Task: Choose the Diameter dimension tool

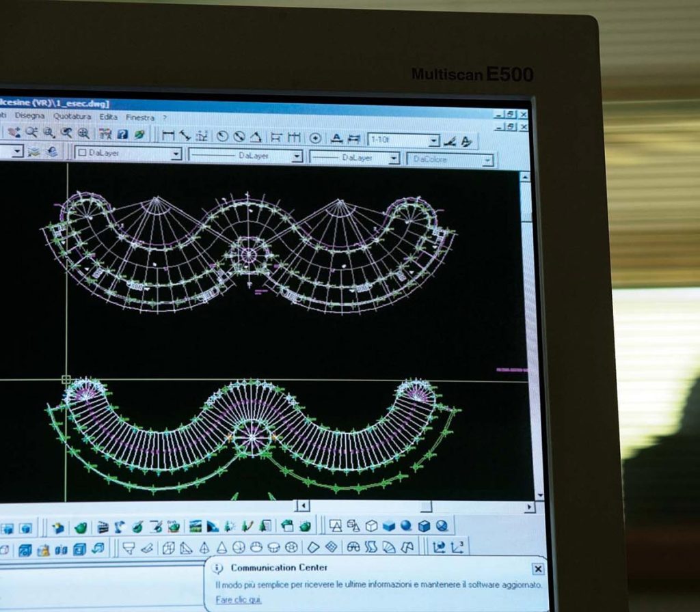Action: 239,137
